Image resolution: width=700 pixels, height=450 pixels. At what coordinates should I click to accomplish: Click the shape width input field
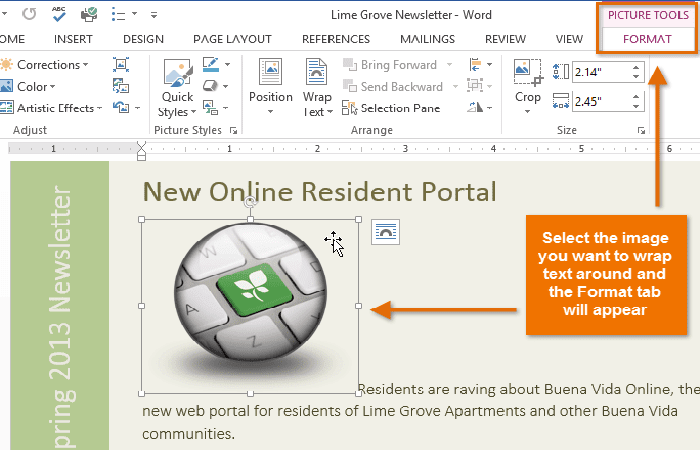click(x=598, y=101)
